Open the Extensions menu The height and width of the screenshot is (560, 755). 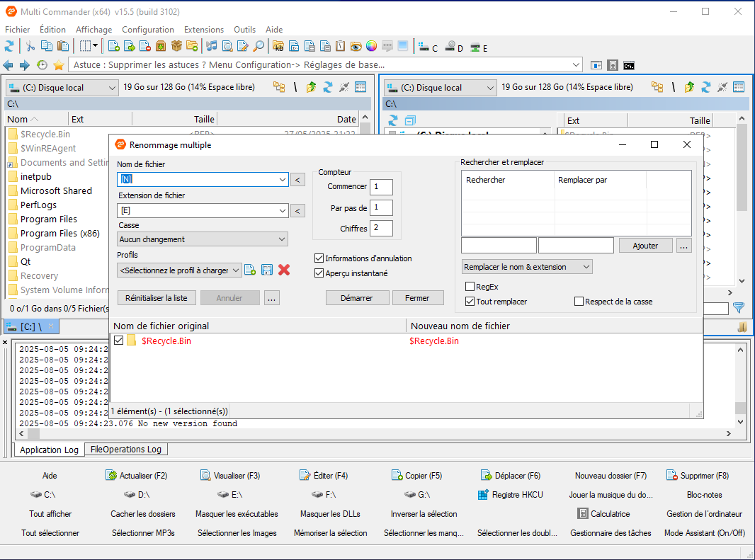click(x=203, y=30)
